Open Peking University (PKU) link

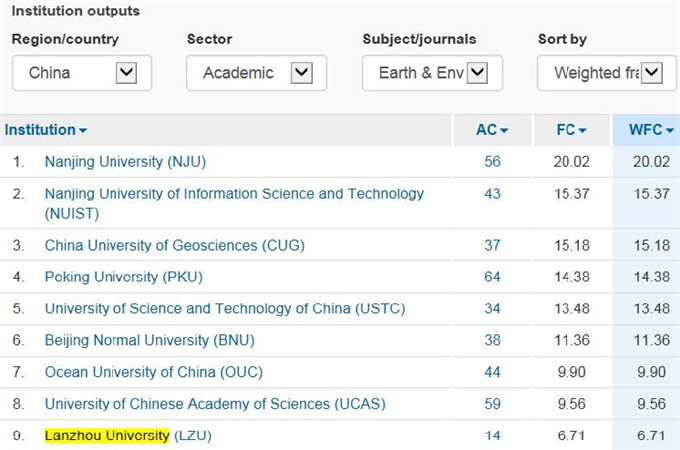(x=124, y=277)
